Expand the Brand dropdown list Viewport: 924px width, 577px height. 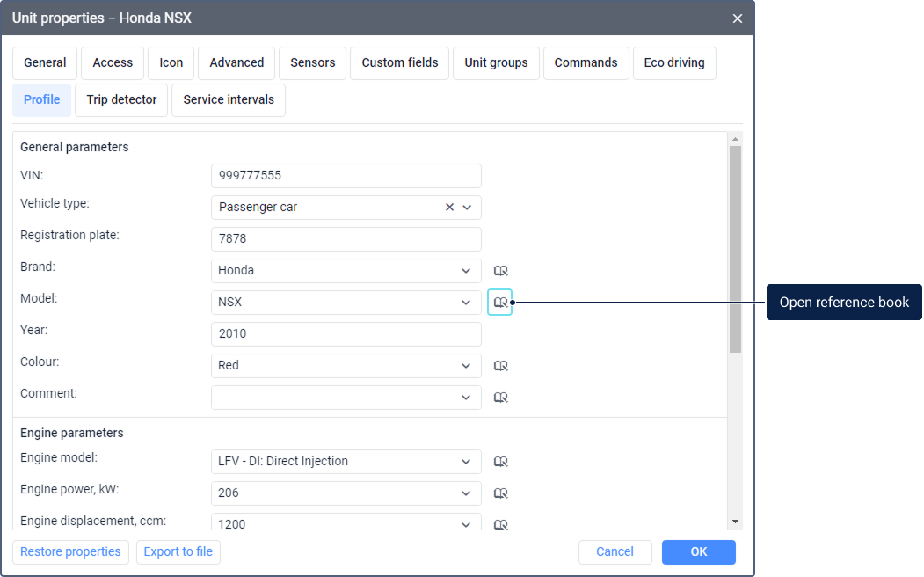pyautogui.click(x=467, y=271)
